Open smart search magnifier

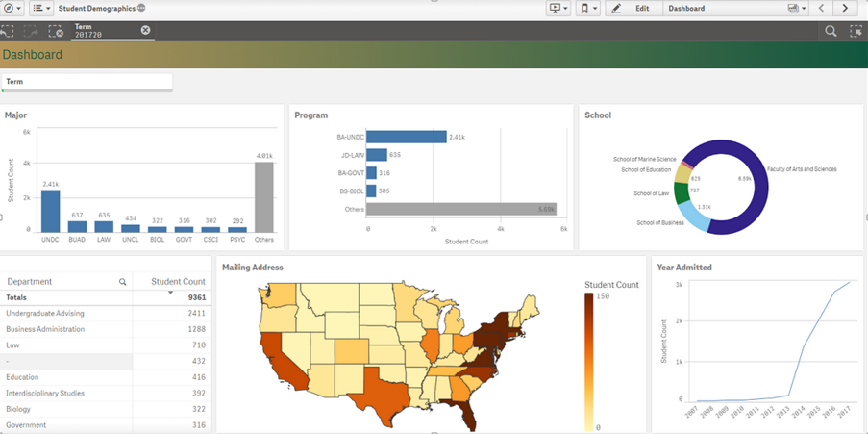coord(831,31)
